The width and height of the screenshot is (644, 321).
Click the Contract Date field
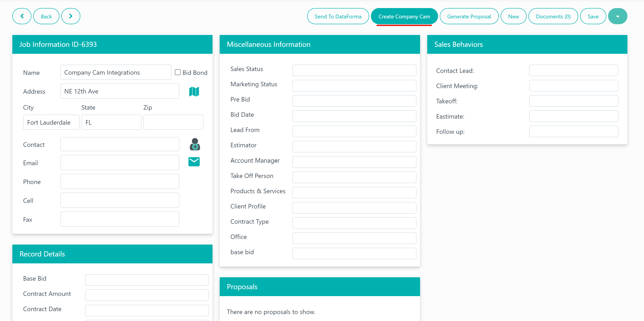point(147,310)
